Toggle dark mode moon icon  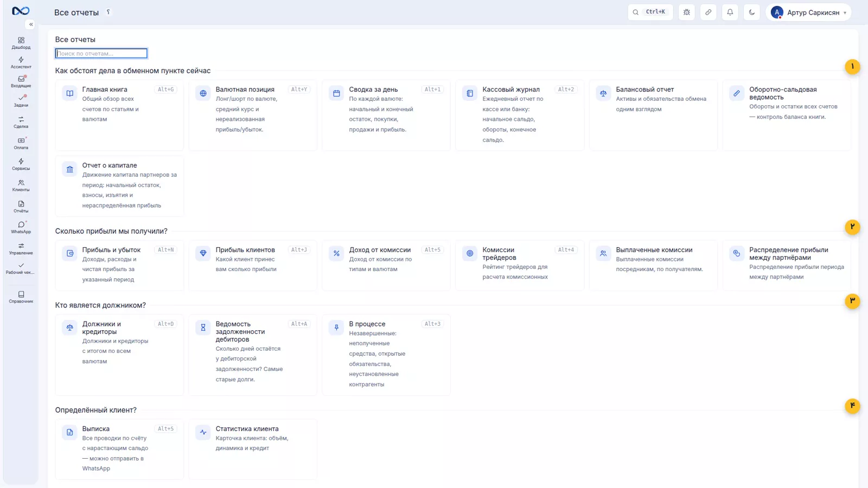[x=752, y=12]
